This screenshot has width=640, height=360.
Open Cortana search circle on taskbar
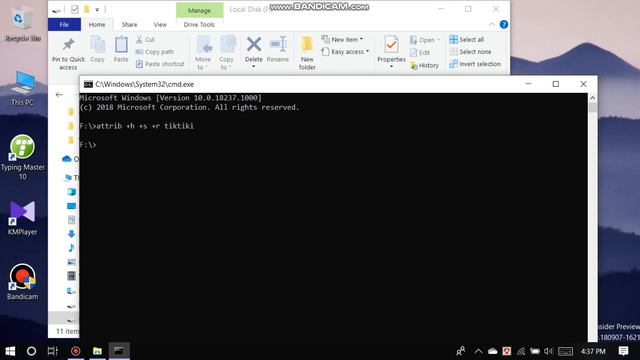coord(31,351)
